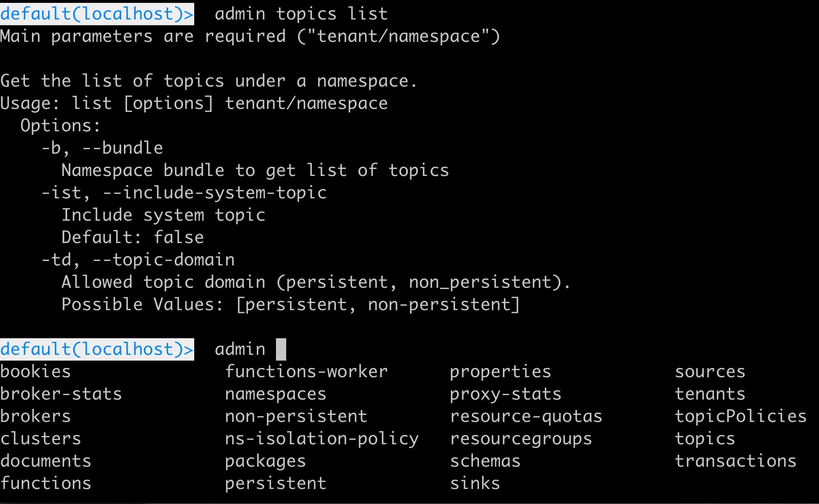
Task: Click the 'clusters' suggestion
Action: pyautogui.click(x=41, y=439)
